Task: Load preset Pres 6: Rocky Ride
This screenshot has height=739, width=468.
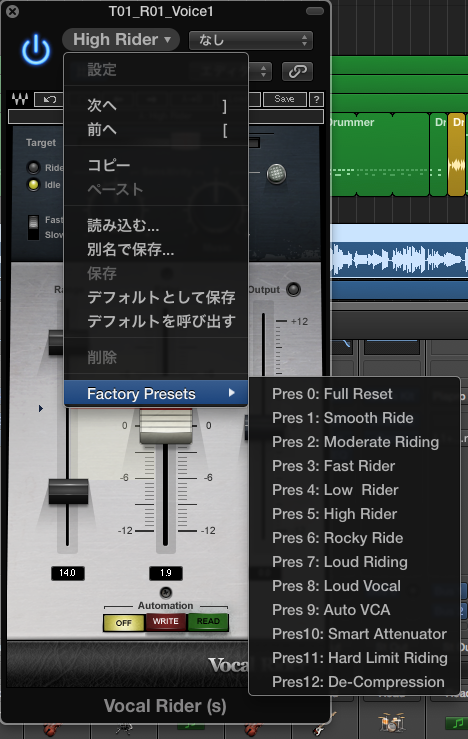Action: (354, 538)
